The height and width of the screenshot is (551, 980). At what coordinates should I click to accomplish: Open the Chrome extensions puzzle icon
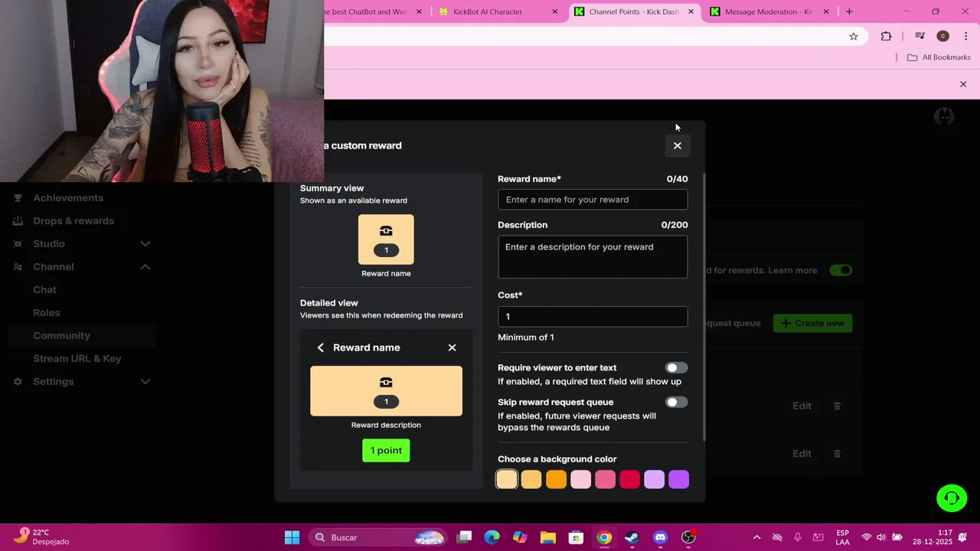click(886, 36)
